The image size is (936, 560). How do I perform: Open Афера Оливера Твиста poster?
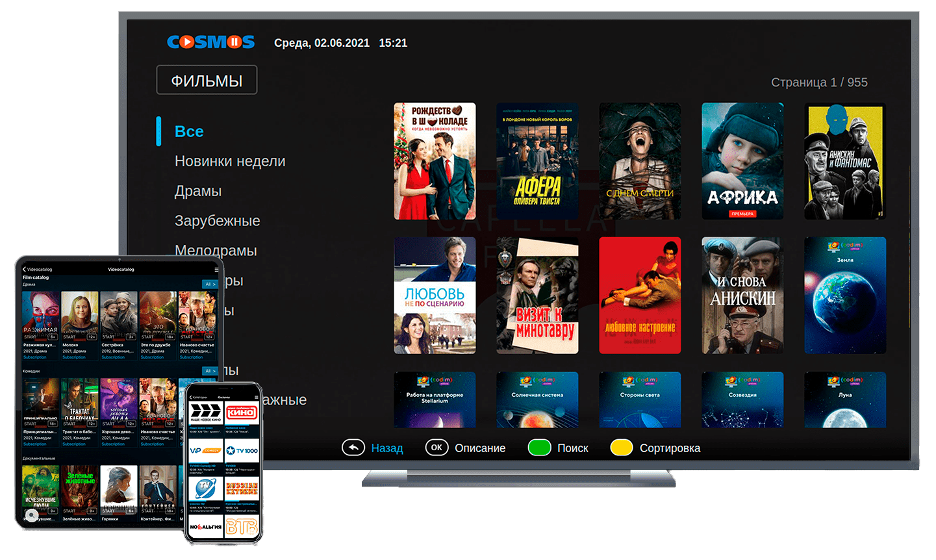point(537,161)
